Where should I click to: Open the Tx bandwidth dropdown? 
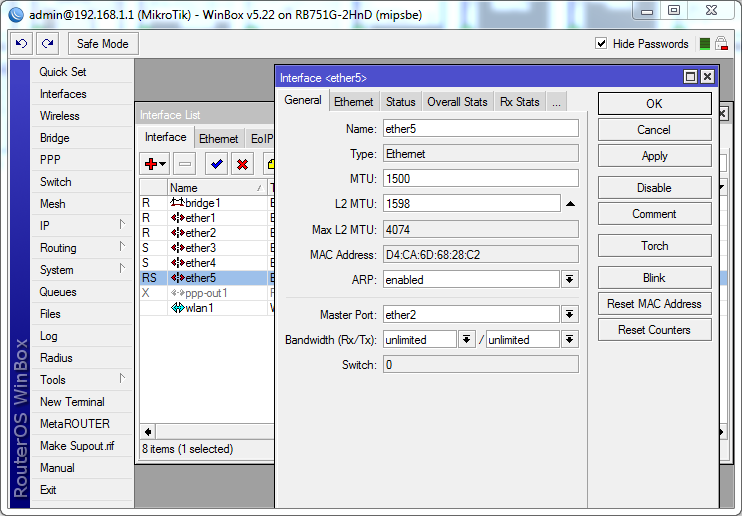(570, 339)
